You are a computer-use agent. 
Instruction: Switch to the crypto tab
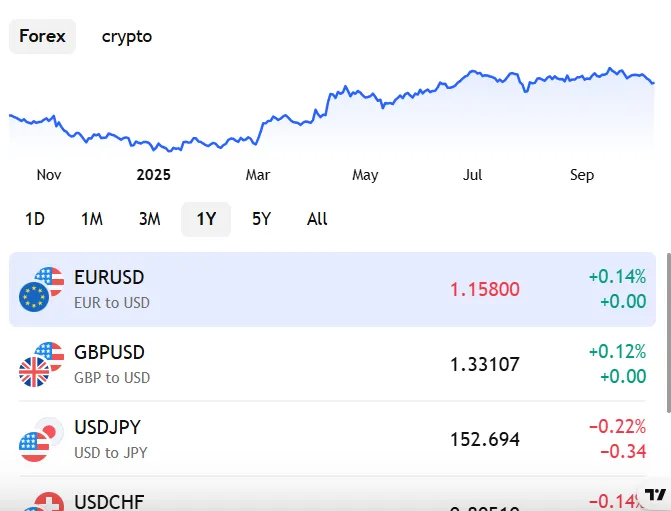coord(127,37)
